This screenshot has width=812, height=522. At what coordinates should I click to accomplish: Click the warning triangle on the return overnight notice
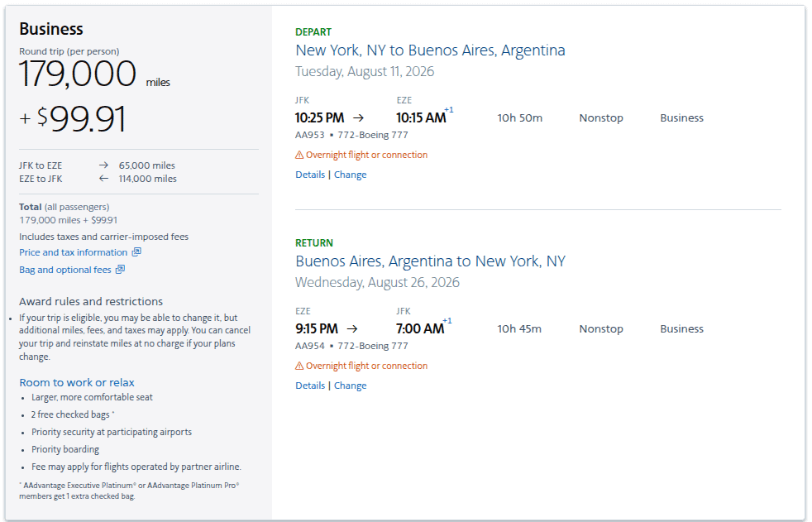pos(299,366)
